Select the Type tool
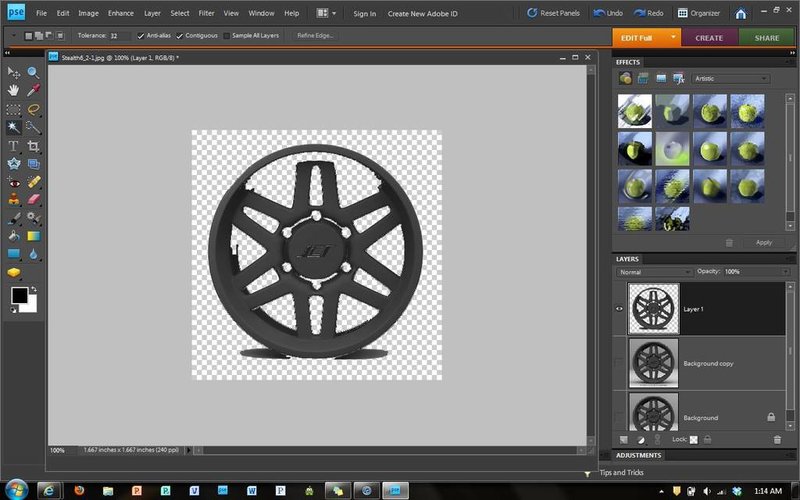Screen dimensions: 800x500 13,146
